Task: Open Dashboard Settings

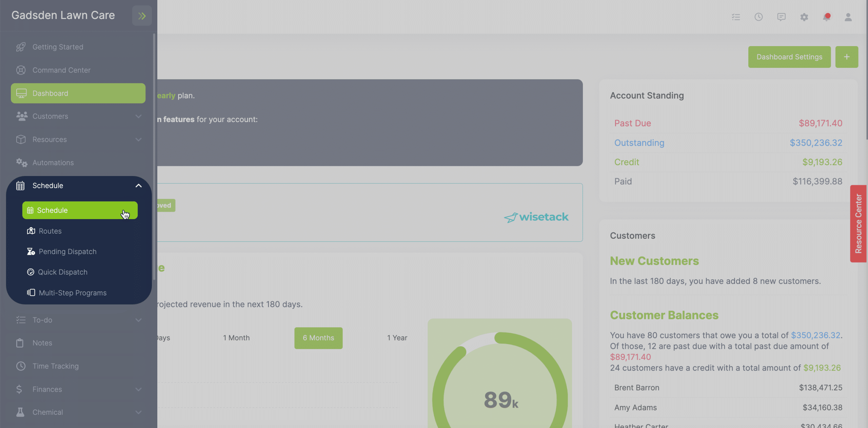Action: click(x=789, y=57)
